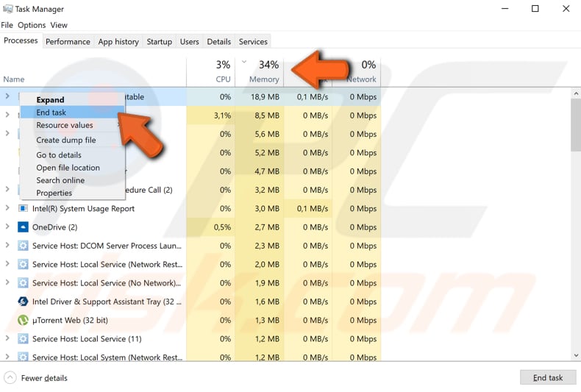Expand the Intel(R) System Usage Report row
This screenshot has width=581, height=392.
point(7,208)
